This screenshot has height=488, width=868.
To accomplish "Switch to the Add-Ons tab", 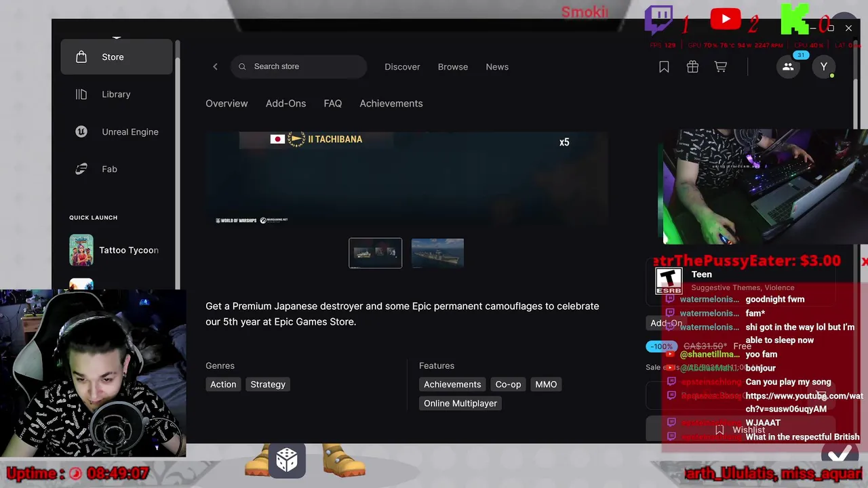I will pos(285,104).
